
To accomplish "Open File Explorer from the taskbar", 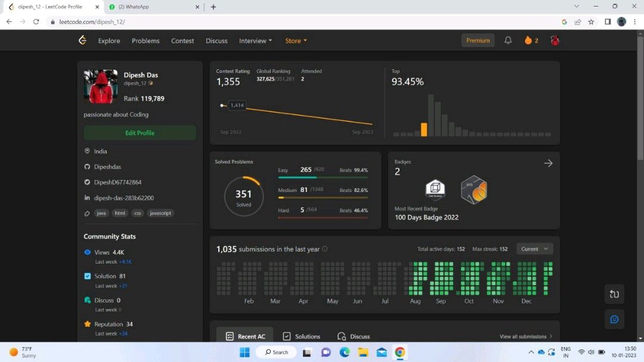I will coord(363,352).
